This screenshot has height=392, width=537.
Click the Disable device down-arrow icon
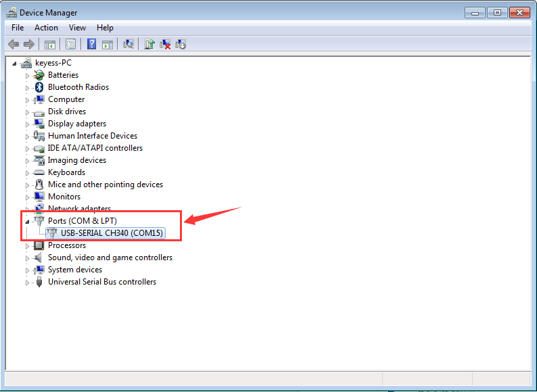point(181,44)
